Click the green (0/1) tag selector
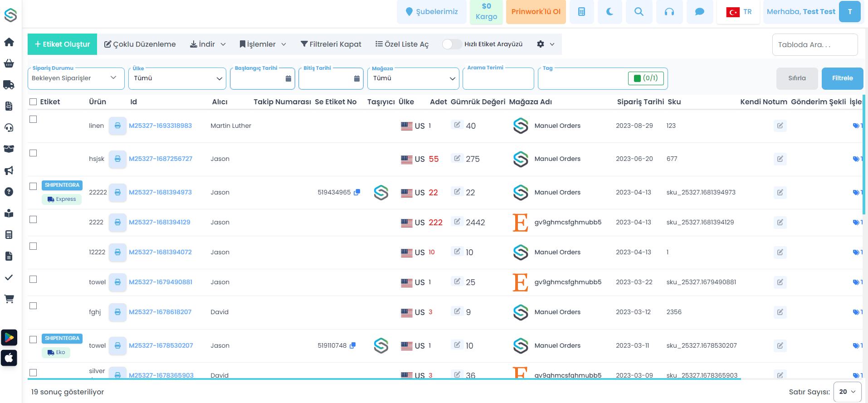This screenshot has width=868, height=403. (646, 78)
